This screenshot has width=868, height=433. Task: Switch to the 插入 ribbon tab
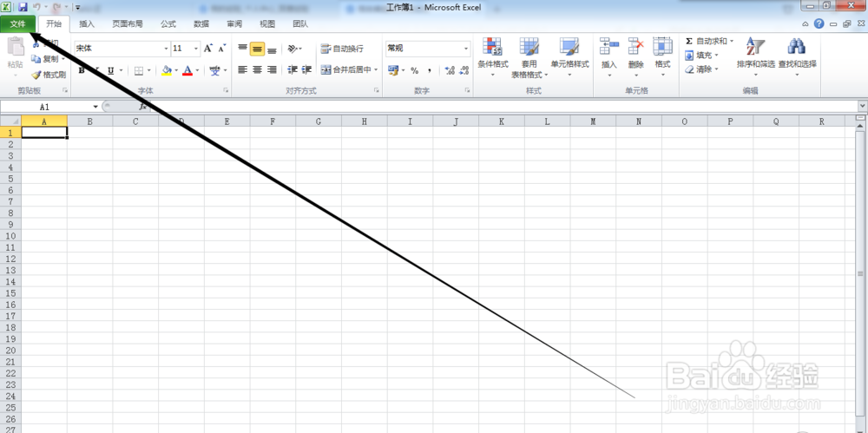[87, 23]
